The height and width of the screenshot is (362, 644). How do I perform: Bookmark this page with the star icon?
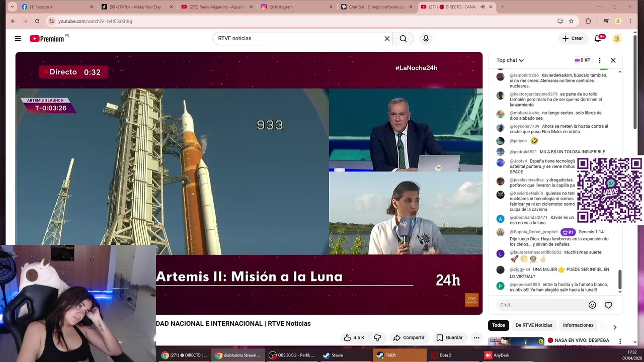coord(571,21)
